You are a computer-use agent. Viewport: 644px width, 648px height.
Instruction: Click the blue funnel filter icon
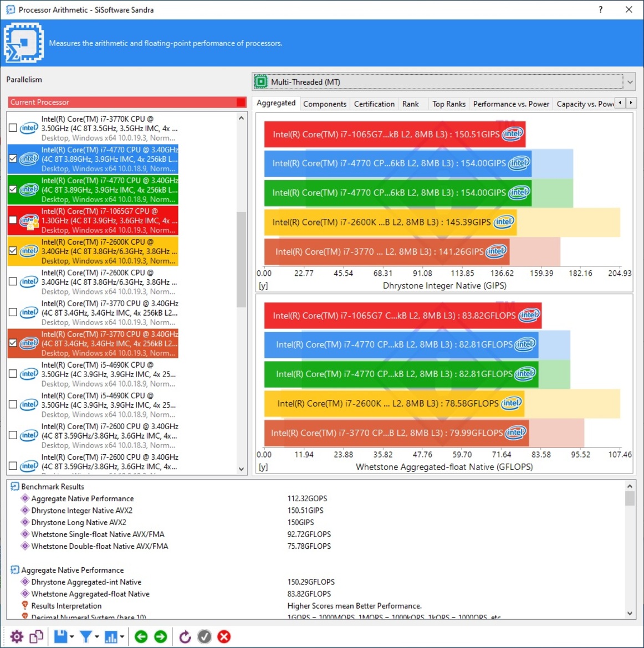(x=85, y=636)
